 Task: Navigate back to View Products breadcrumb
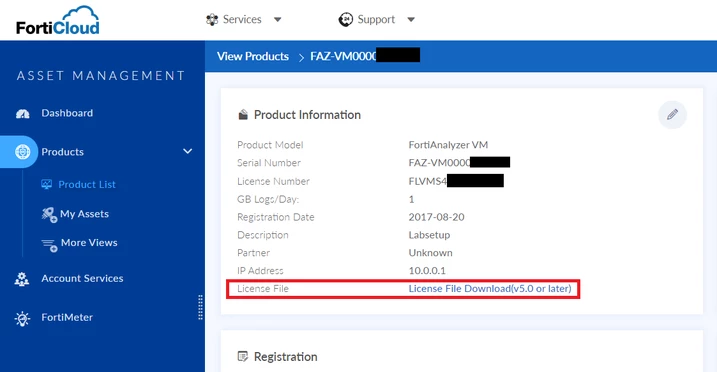pyautogui.click(x=253, y=56)
